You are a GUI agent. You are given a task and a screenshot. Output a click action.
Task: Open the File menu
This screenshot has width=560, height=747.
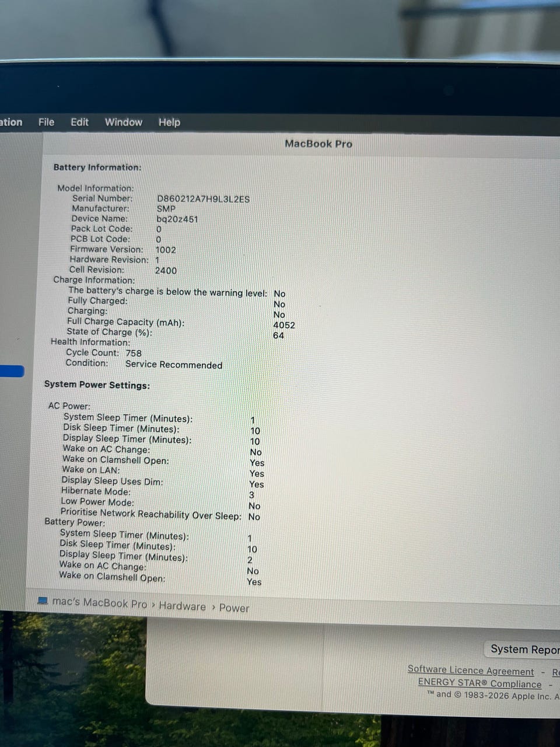46,122
